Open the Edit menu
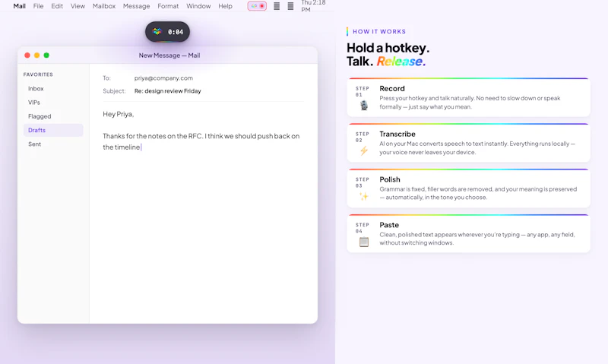The height and width of the screenshot is (364, 608). pyautogui.click(x=57, y=6)
